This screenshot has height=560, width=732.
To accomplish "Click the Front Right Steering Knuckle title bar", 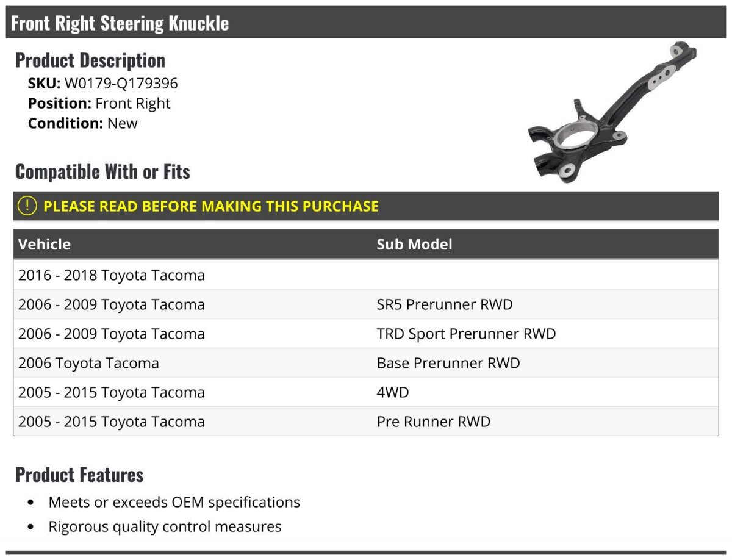I will point(366,23).
